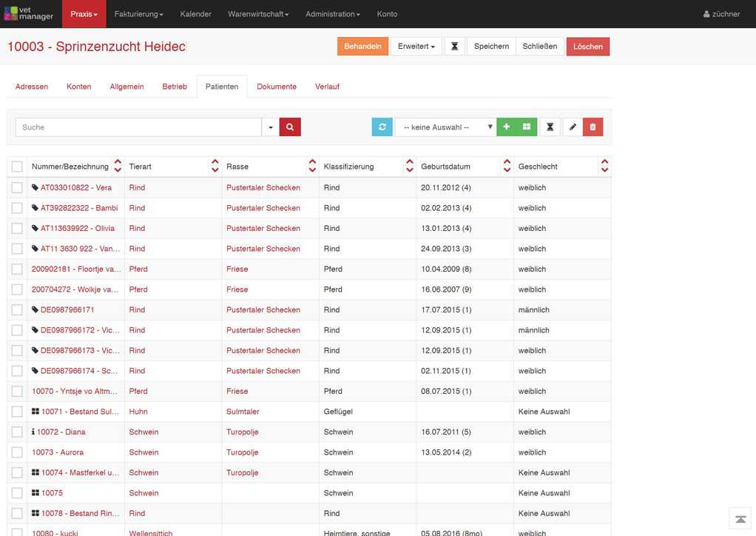Click the green grid herd icon
Image resolution: width=756 pixels, height=536 pixels.
pos(527,127)
